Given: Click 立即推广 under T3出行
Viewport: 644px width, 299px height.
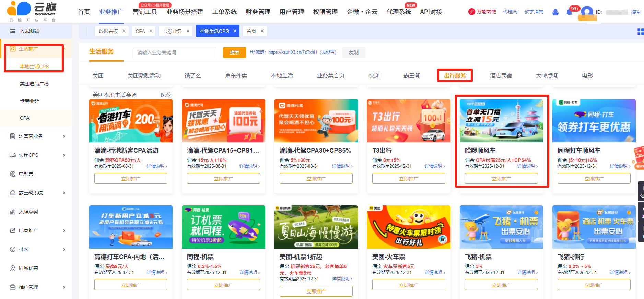Looking at the screenshot, I should (409, 179).
